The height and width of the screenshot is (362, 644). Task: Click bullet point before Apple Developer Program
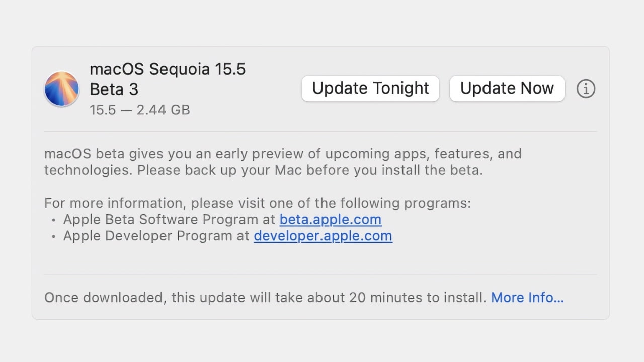[54, 236]
